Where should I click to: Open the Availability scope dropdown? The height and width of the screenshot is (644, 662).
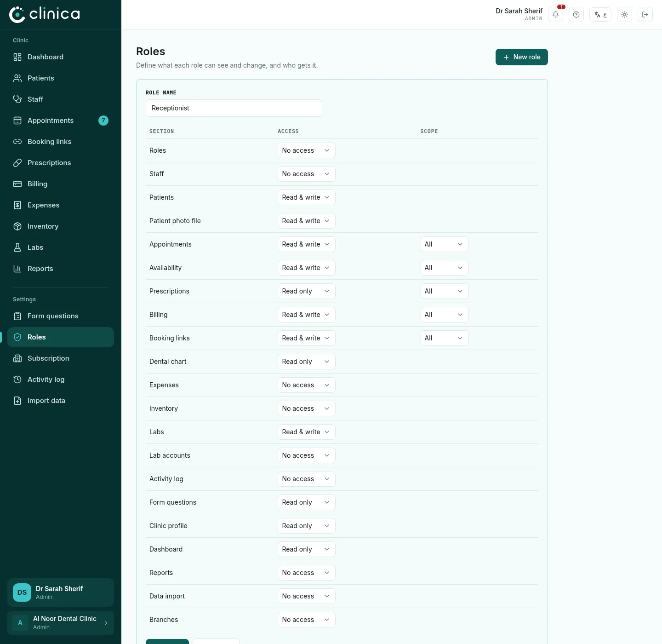pos(445,268)
